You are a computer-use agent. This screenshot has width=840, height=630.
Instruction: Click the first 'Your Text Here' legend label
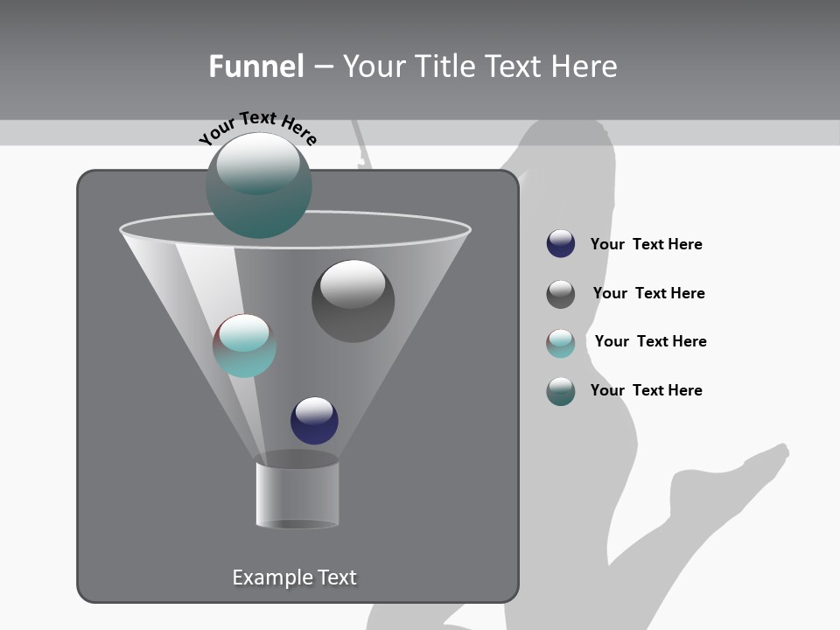tap(647, 244)
